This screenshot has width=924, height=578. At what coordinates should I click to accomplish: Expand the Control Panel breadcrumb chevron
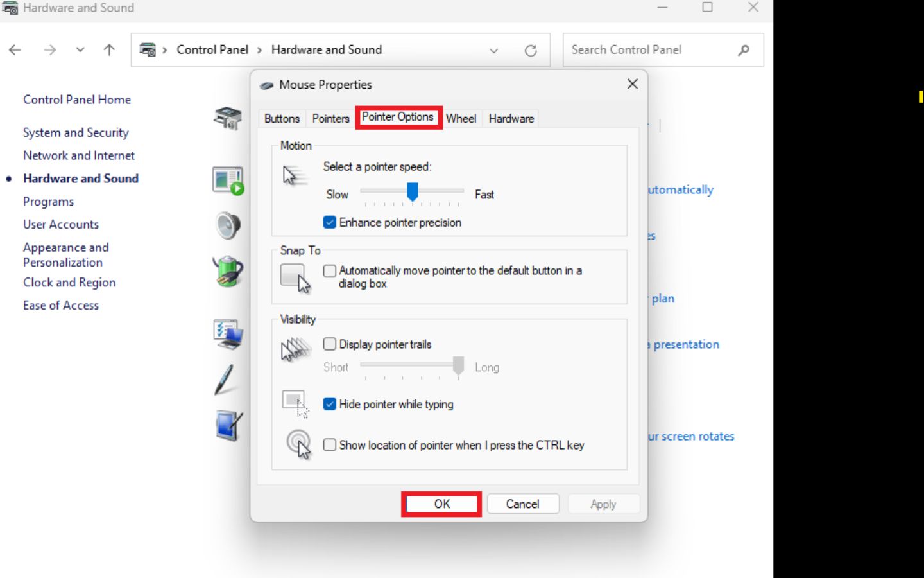260,50
